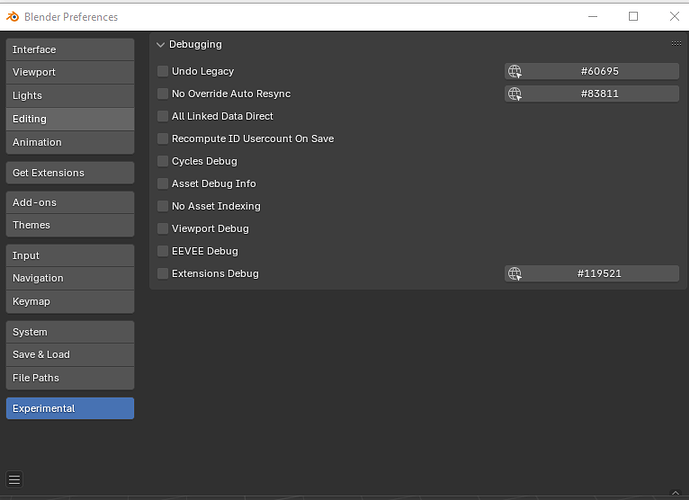The image size is (689, 500).
Task: Open System preferences section
Action: click(x=70, y=332)
